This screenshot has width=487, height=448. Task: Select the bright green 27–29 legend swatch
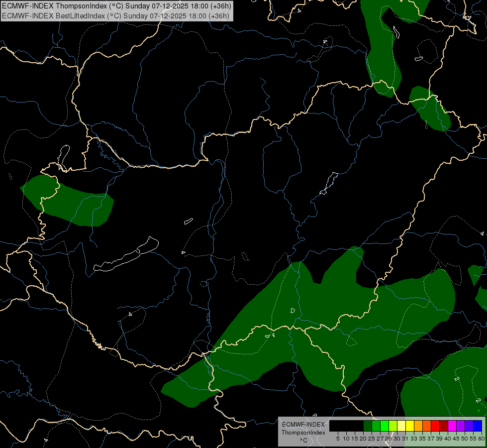click(385, 426)
